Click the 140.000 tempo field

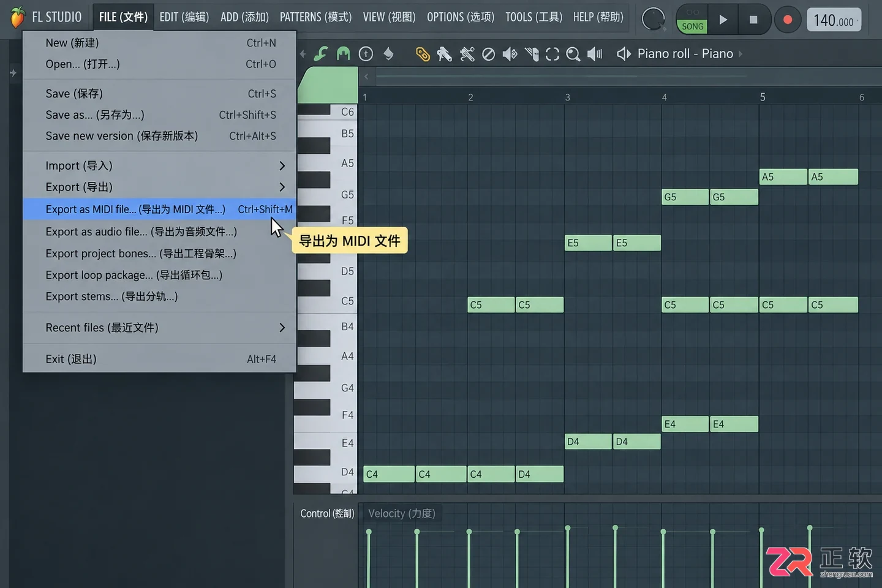(x=834, y=20)
